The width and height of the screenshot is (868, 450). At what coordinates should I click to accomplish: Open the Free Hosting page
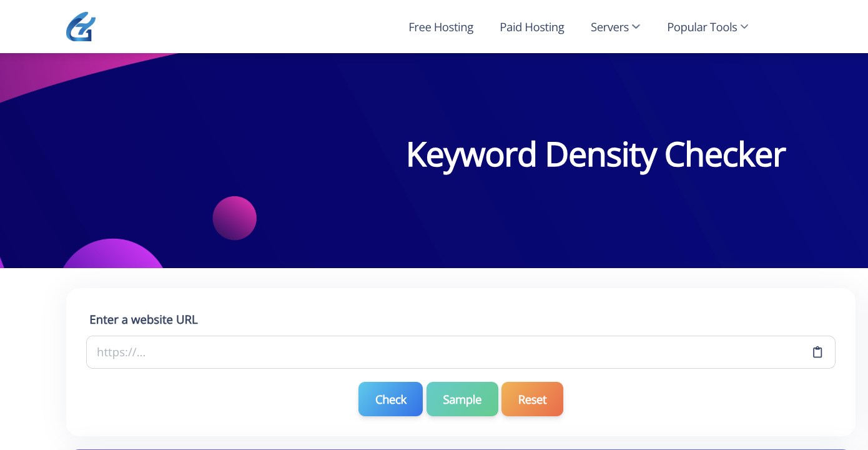point(441,27)
